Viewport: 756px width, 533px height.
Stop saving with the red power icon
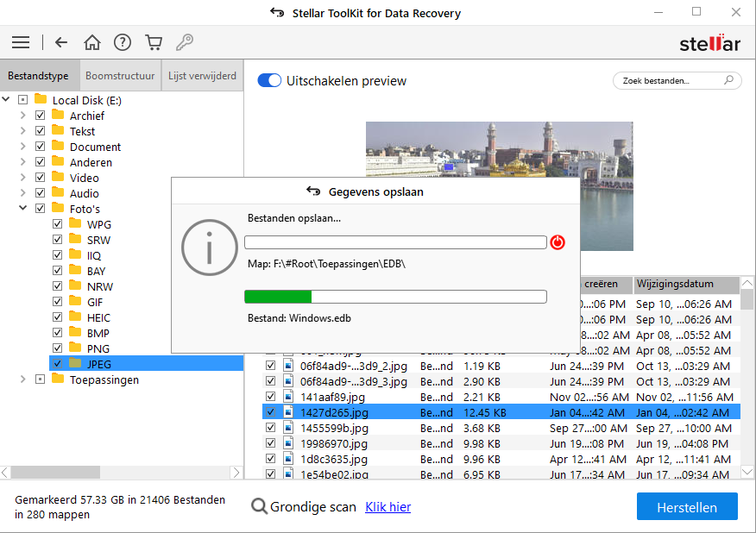tap(558, 242)
